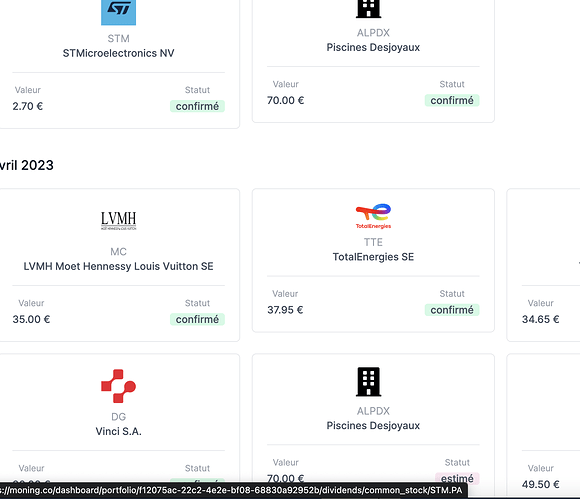Click the confirmé status badge on the LVMH card

pyautogui.click(x=197, y=319)
